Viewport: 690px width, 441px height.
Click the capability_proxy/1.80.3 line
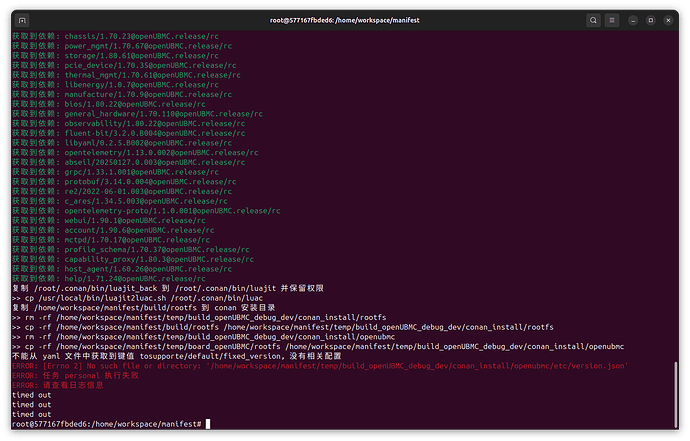pos(133,259)
